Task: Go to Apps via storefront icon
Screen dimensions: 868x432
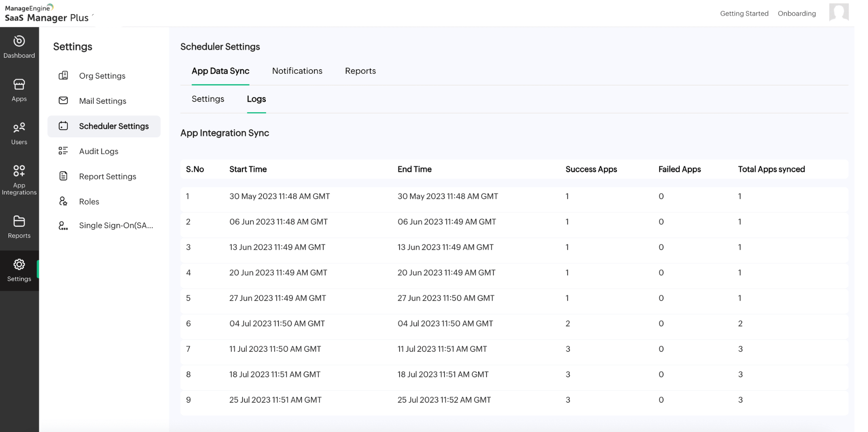Action: pyautogui.click(x=19, y=85)
